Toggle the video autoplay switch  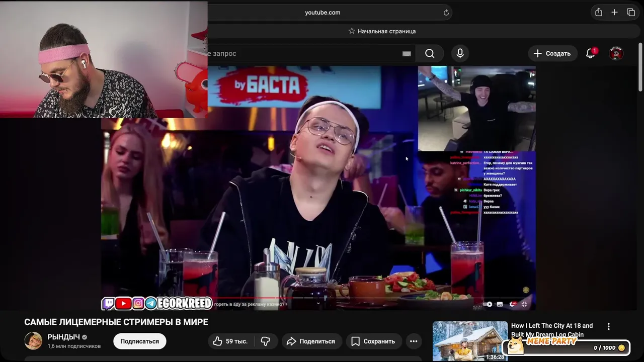[487, 304]
